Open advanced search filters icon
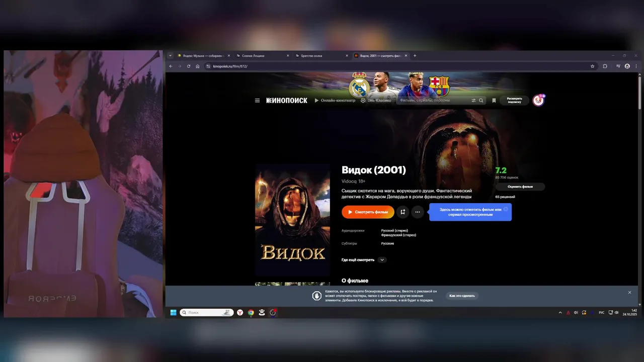Screen dimensions: 644x362 tap(473, 101)
